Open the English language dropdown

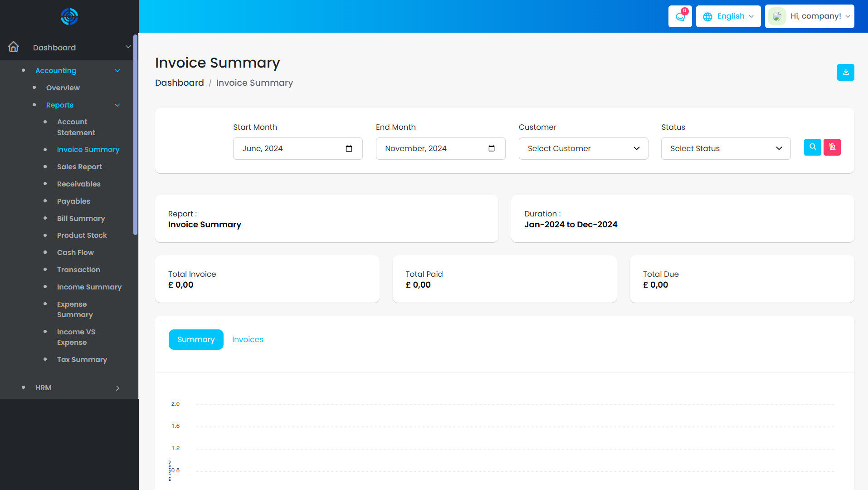[728, 16]
